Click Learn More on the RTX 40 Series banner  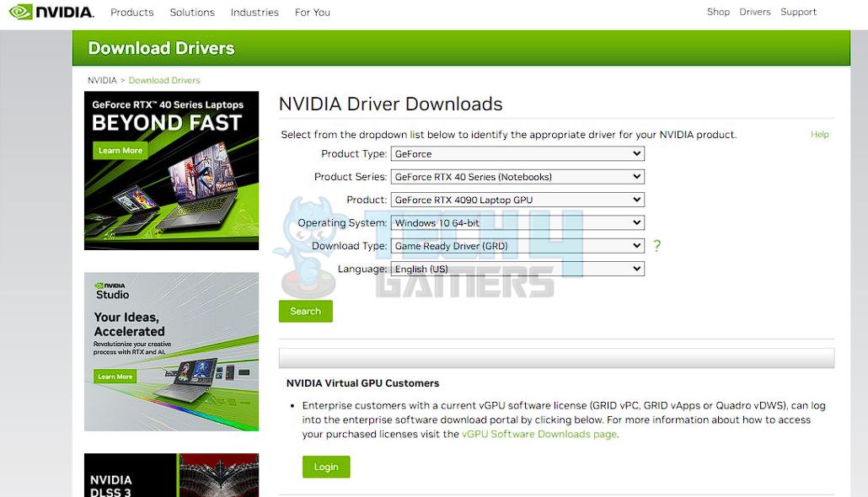click(x=120, y=150)
